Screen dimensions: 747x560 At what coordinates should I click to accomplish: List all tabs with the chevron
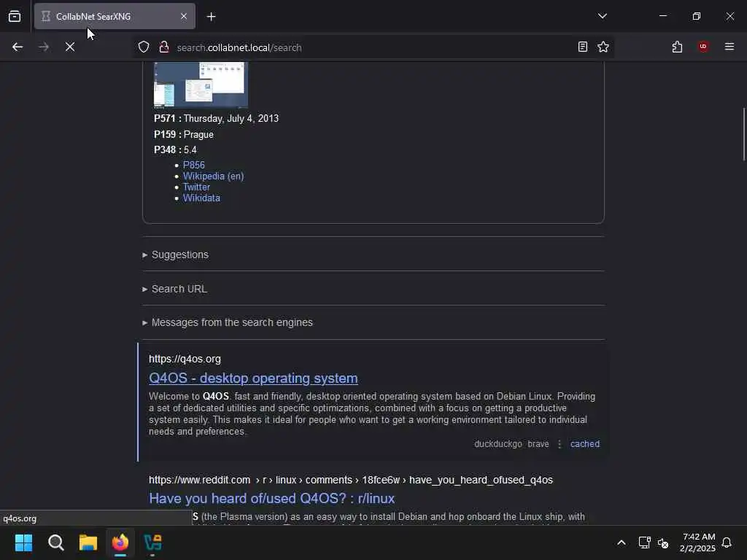click(x=603, y=16)
